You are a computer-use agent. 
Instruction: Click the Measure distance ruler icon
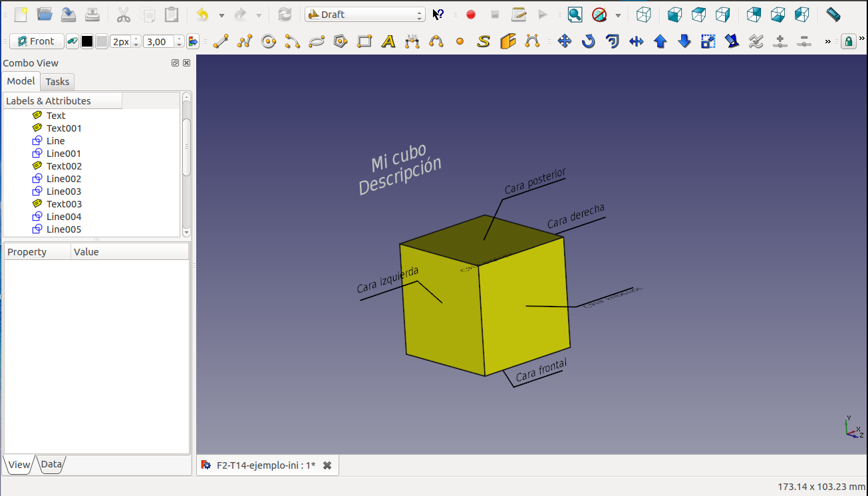tap(833, 14)
